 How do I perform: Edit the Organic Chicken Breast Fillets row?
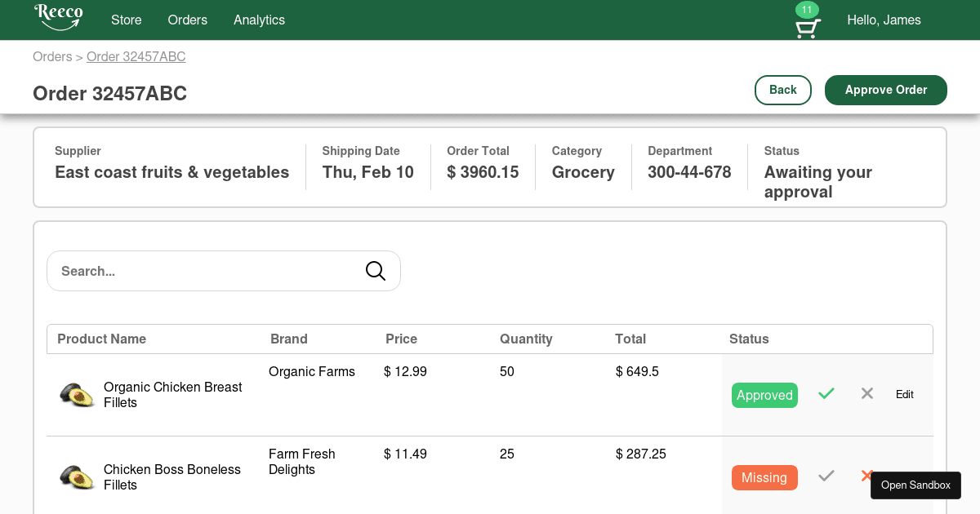904,395
